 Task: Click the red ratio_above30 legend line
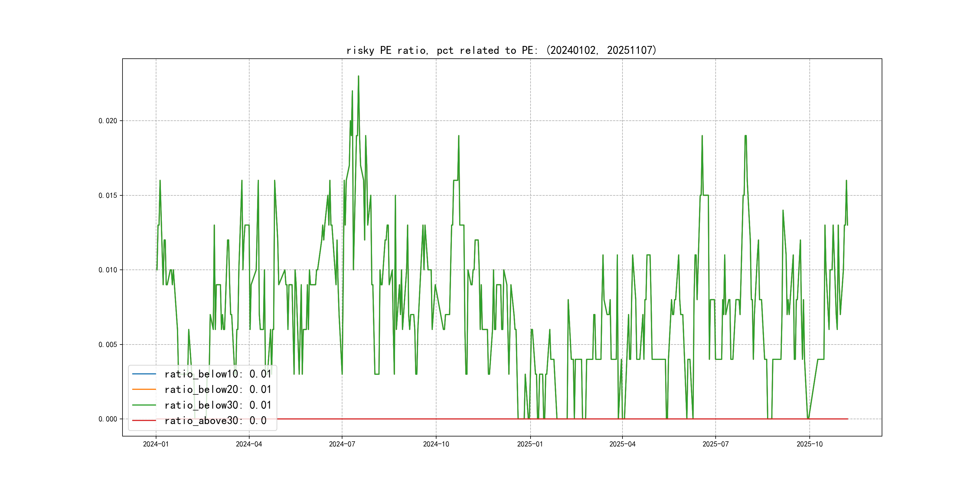coord(144,420)
